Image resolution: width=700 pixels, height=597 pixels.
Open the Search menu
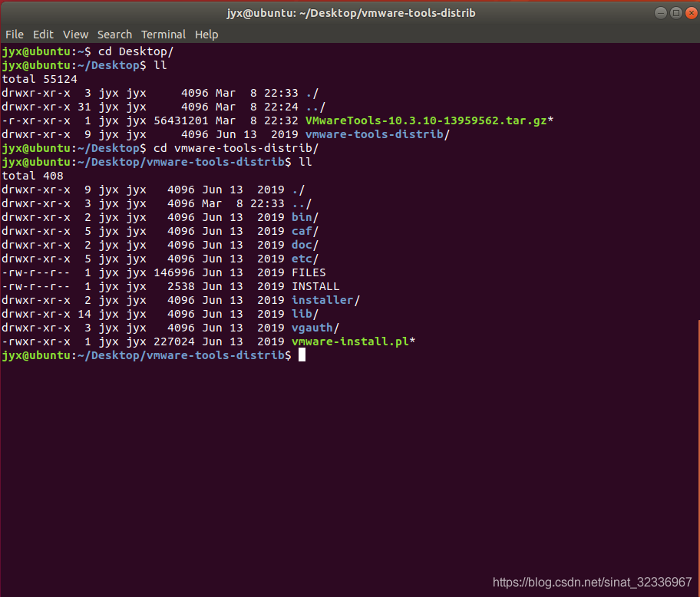(114, 35)
